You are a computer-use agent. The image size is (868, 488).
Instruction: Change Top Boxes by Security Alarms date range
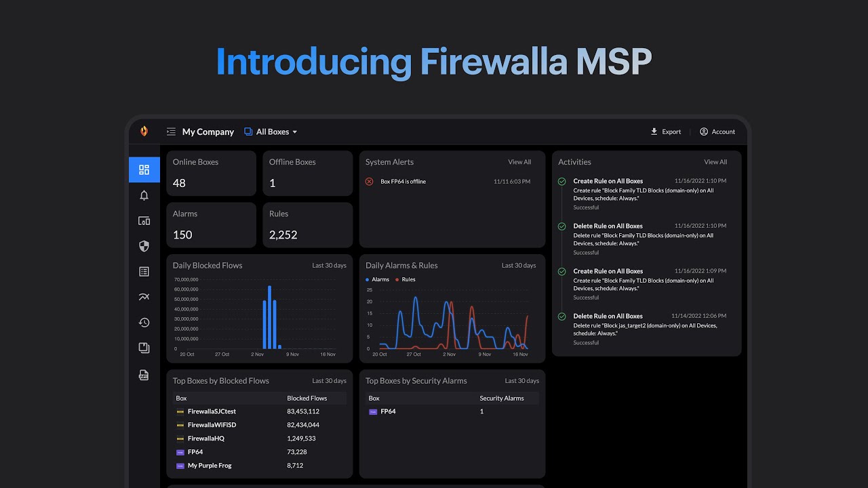pyautogui.click(x=522, y=381)
